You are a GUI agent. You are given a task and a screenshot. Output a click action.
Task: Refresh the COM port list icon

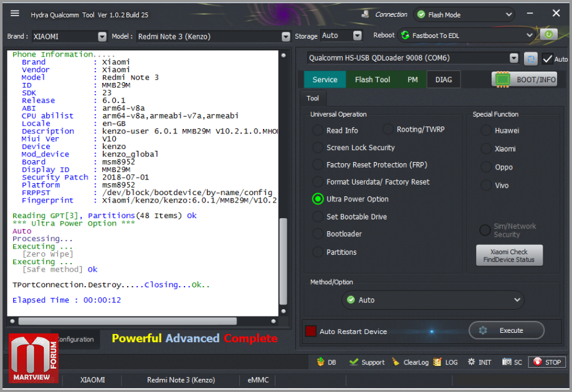click(x=530, y=59)
